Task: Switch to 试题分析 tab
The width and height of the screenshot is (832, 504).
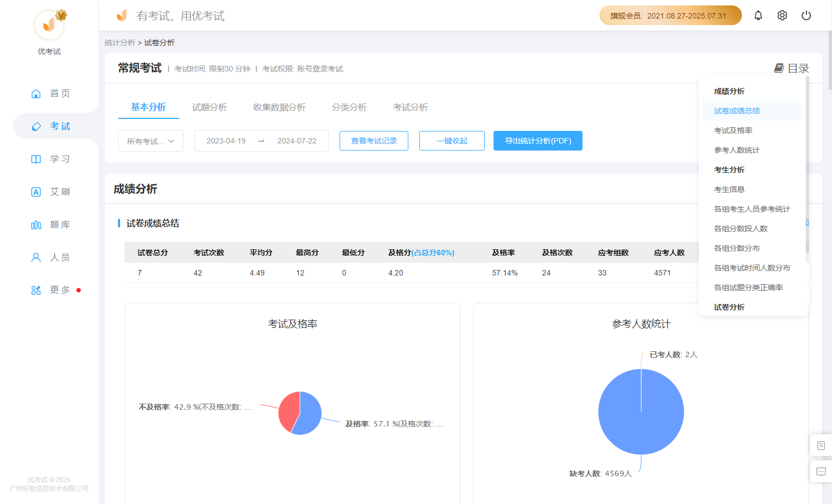Action: click(x=210, y=107)
